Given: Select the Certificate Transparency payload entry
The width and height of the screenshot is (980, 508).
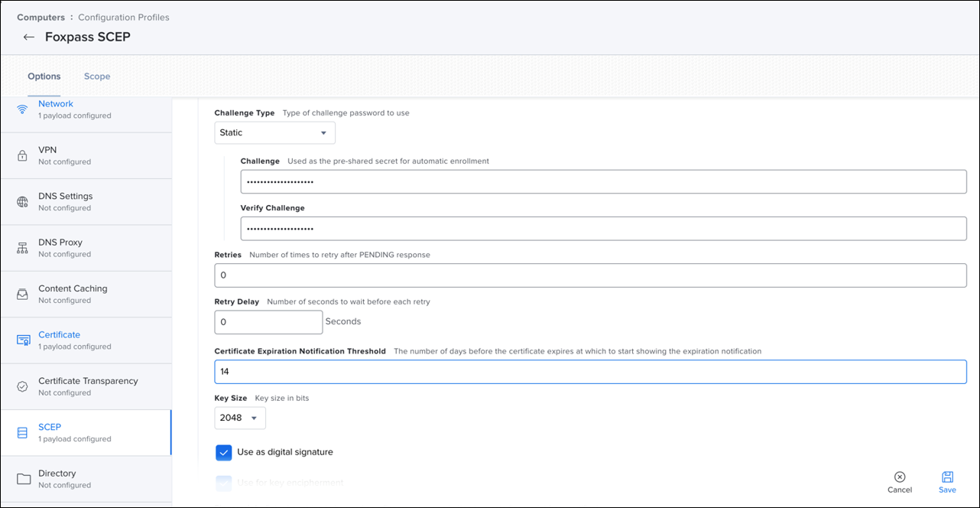Looking at the screenshot, I should [86, 386].
